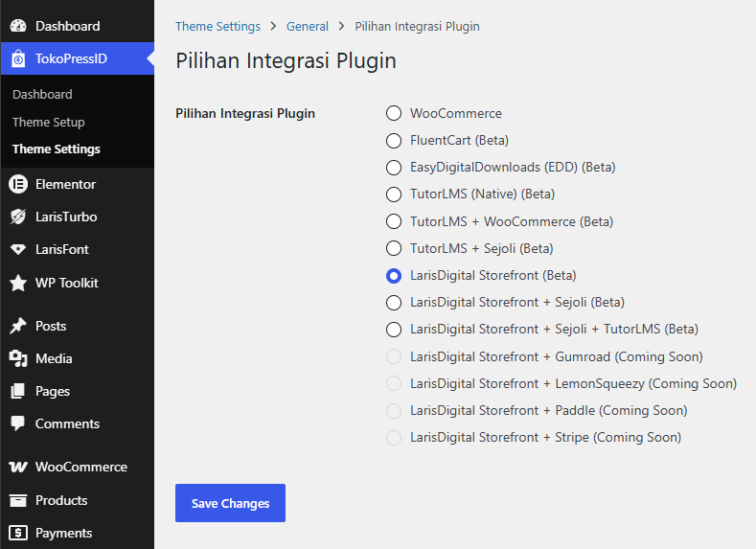Click the Comments speech bubble icon
The image size is (756, 549).
[x=18, y=423]
